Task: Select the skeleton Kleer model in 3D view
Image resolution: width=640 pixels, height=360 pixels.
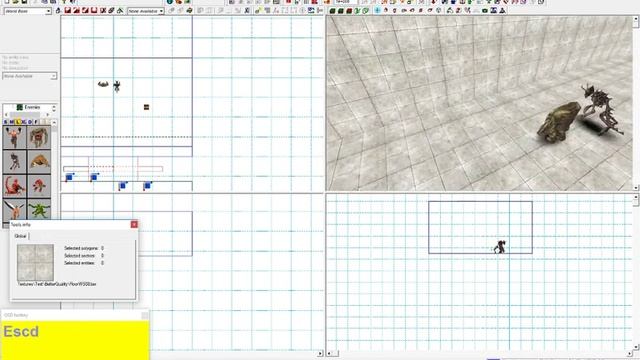Action: pos(601,108)
